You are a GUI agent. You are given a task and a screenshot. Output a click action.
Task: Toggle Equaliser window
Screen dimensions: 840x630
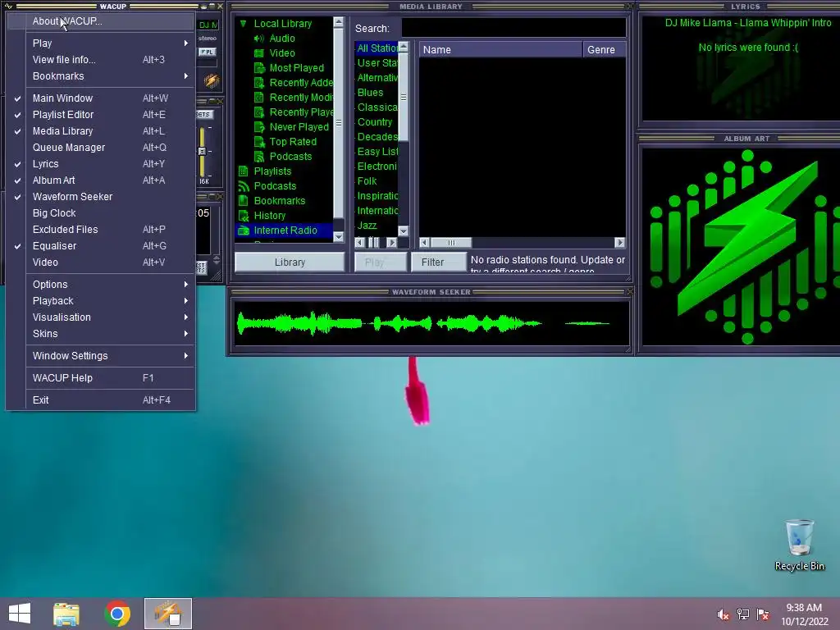point(101,246)
